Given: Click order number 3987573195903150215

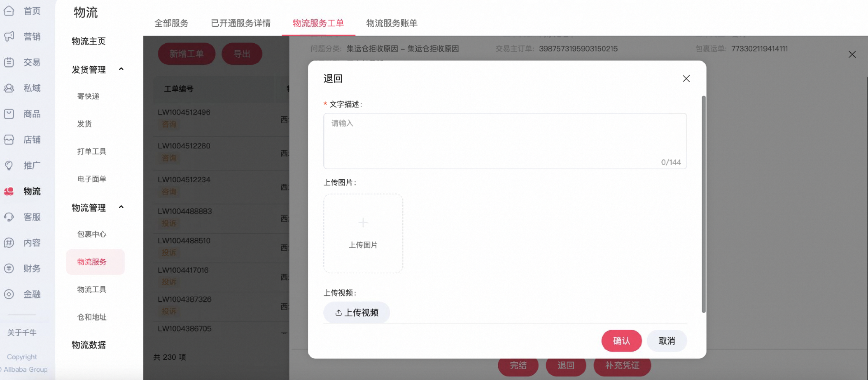Looking at the screenshot, I should [x=578, y=49].
